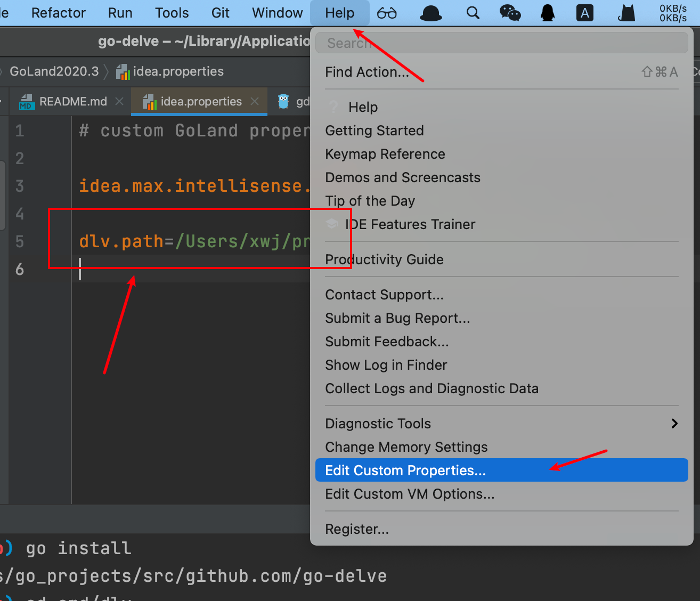Focus the Help menu Search field

point(501,43)
